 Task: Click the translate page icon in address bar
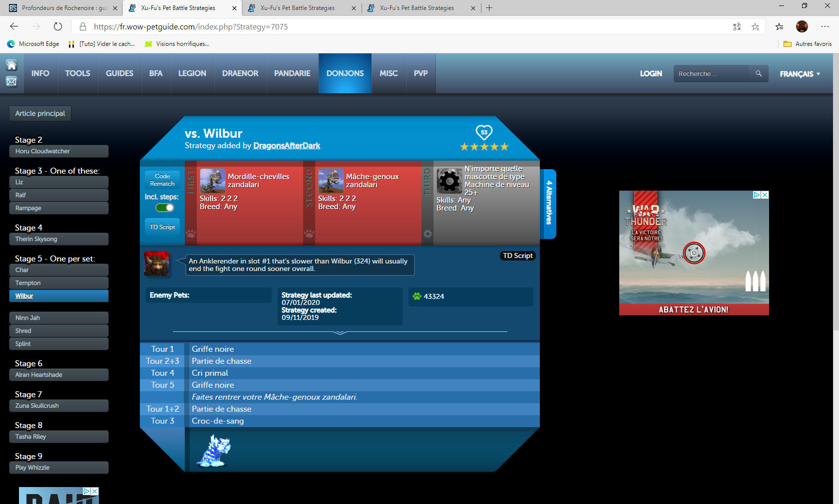coord(737,27)
